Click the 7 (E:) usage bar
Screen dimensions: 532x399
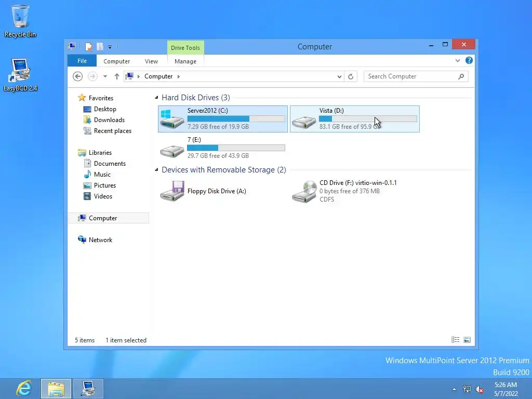coord(236,148)
